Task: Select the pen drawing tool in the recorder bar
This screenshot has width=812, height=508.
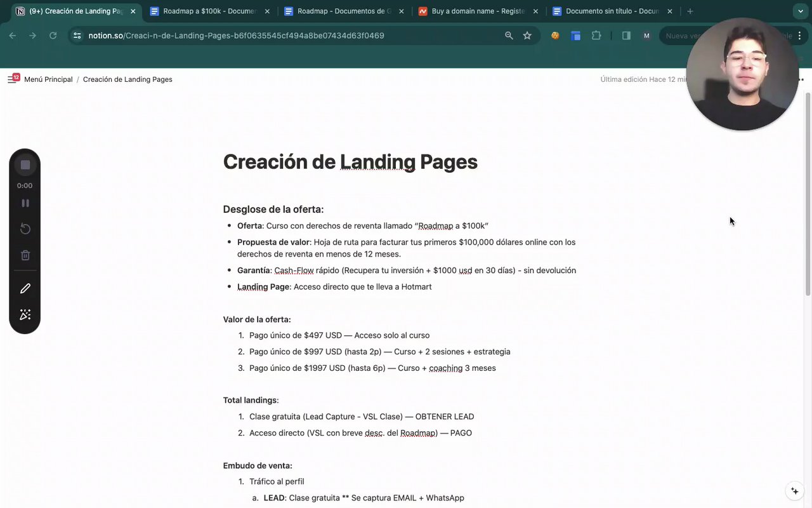Action: click(25, 288)
